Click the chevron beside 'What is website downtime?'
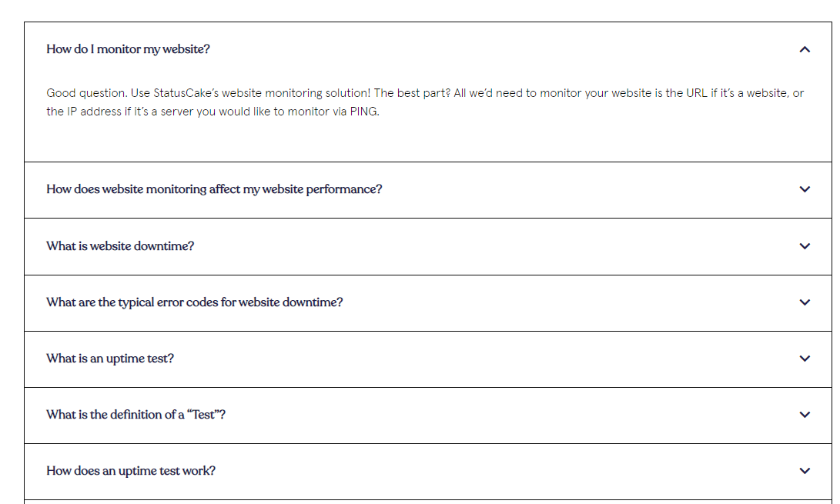Image resolution: width=840 pixels, height=504 pixels. pos(804,245)
